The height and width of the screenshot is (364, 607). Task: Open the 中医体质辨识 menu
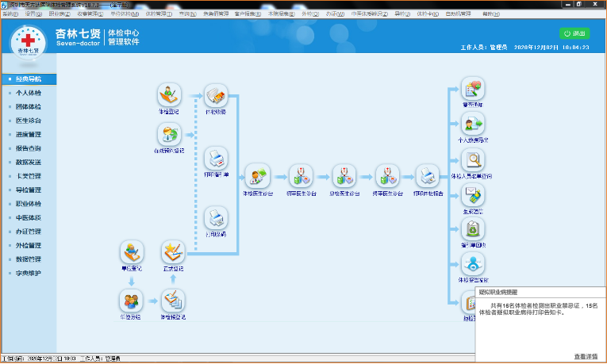click(370, 14)
